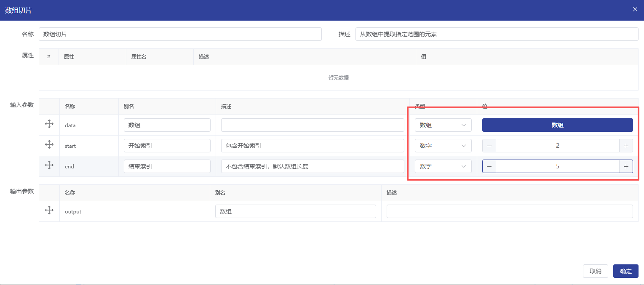Click the drag handle for data row
This screenshot has width=644, height=285.
[49, 124]
